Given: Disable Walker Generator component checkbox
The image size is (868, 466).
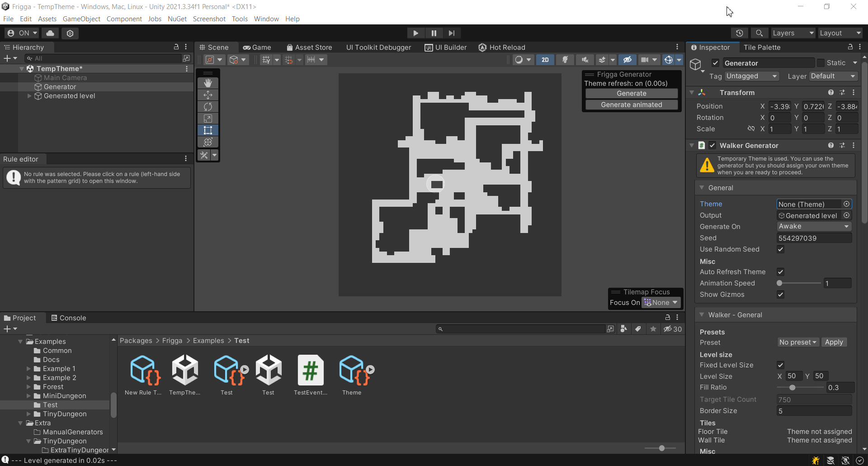Looking at the screenshot, I should click(x=712, y=145).
